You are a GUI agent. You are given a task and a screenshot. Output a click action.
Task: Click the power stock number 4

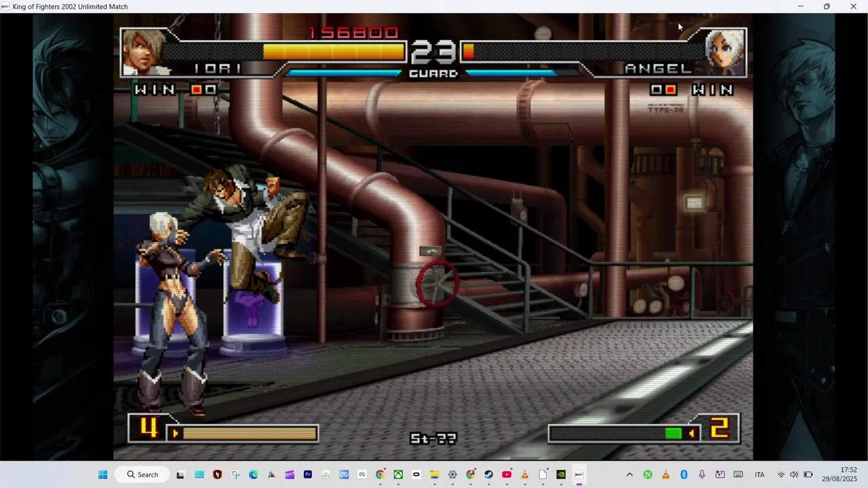[x=149, y=428]
